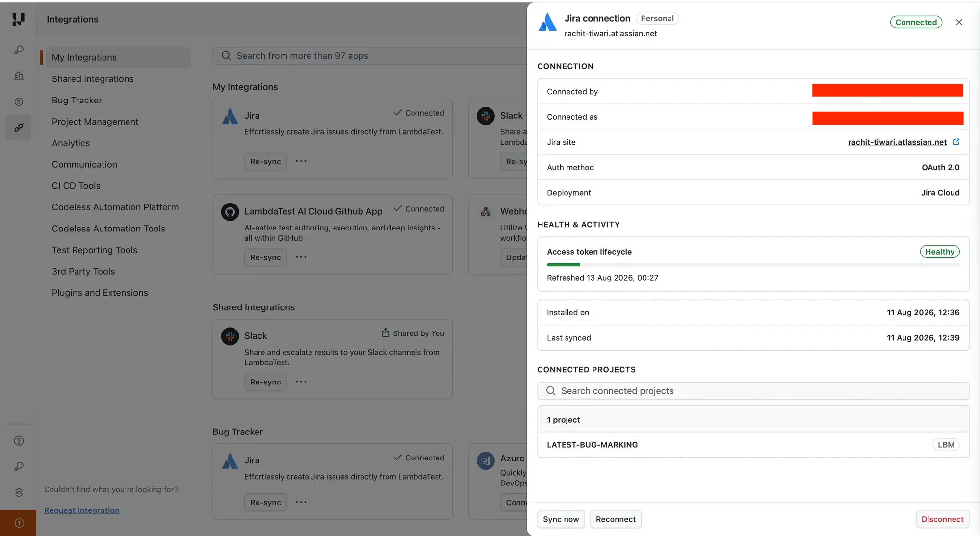
Task: Click the LambdaTest logo in the sidebar
Action: 18,19
